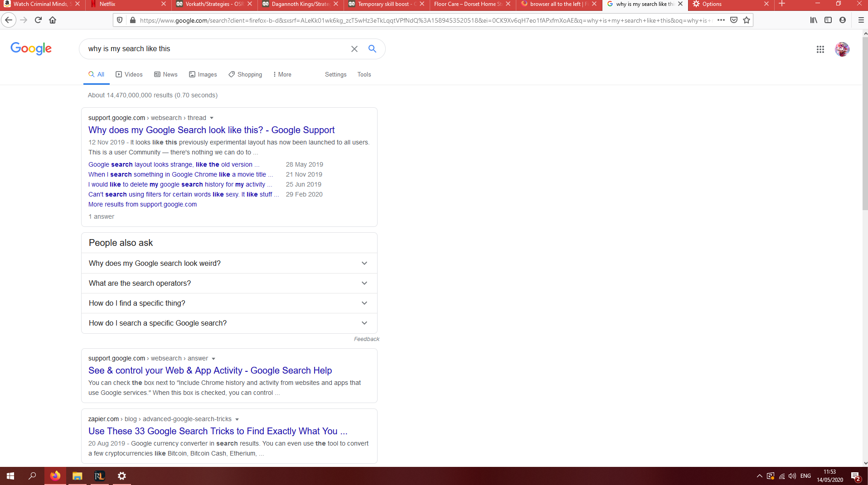Bookmark this page with the star
This screenshot has height=485, width=868.
click(x=747, y=20)
